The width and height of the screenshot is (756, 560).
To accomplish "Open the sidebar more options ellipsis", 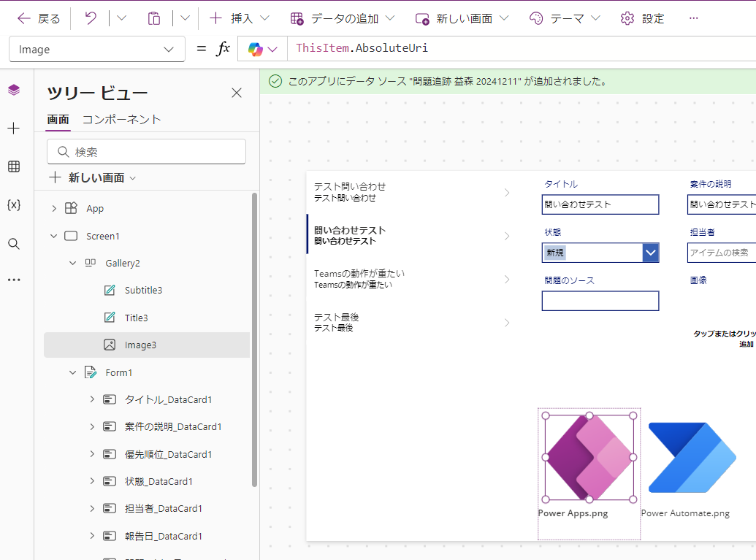I will pyautogui.click(x=14, y=280).
